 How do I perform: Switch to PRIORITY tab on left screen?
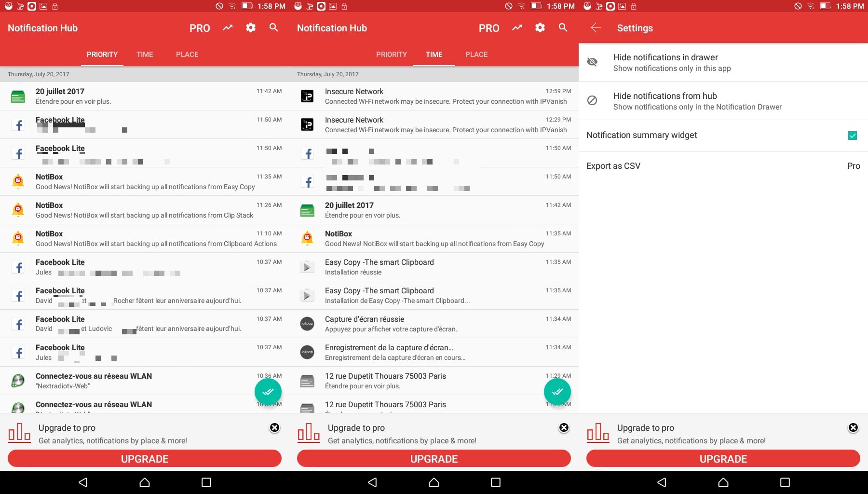click(102, 55)
